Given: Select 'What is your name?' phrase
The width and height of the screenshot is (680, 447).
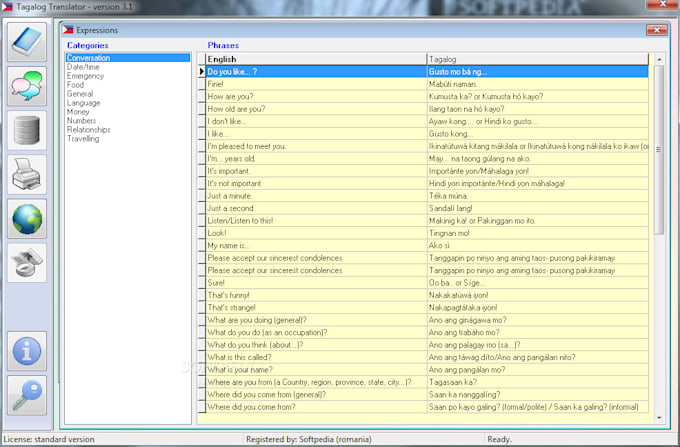Looking at the screenshot, I should point(316,370).
